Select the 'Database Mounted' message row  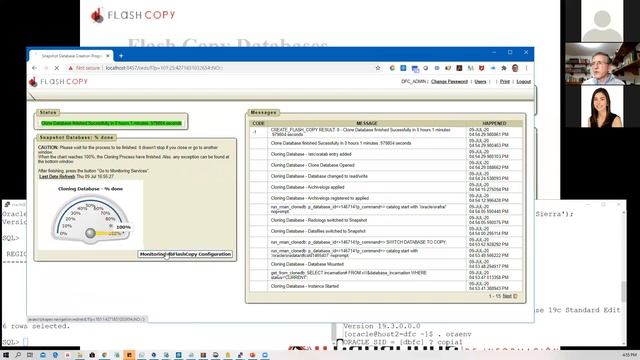(386, 264)
